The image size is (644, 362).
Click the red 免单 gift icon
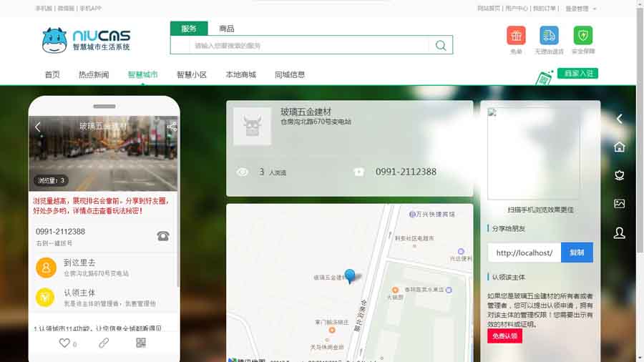point(516,36)
